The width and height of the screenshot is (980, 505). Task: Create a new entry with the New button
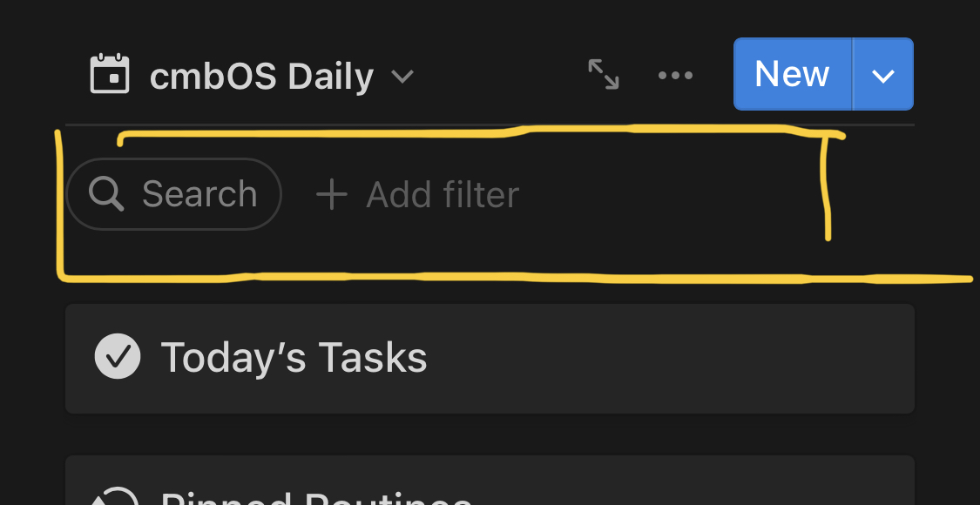coord(792,74)
